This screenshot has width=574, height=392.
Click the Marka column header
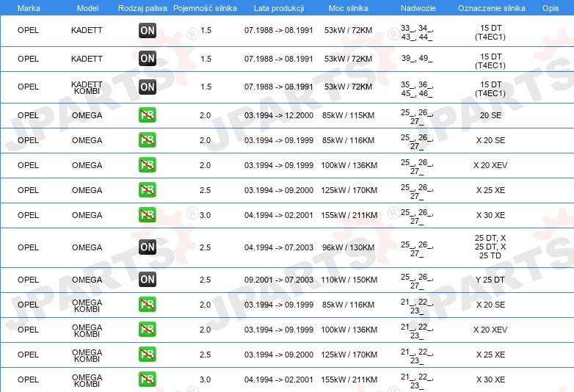(x=29, y=8)
